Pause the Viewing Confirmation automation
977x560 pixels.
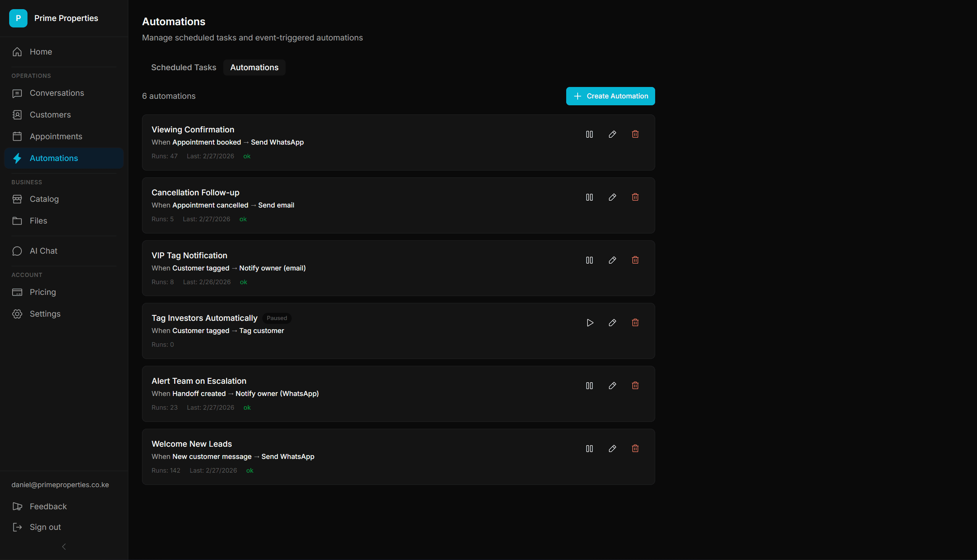pos(589,134)
